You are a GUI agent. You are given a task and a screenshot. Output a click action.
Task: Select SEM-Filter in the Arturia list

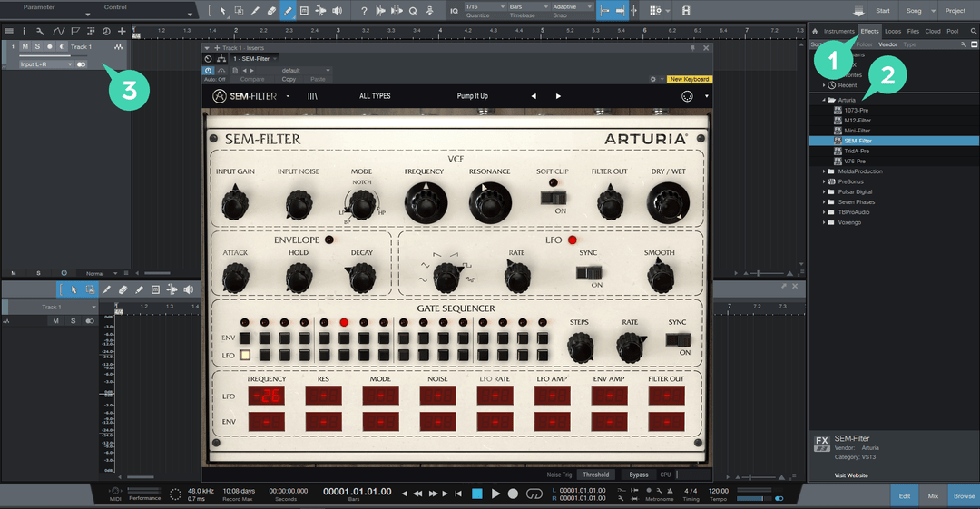[x=894, y=141]
